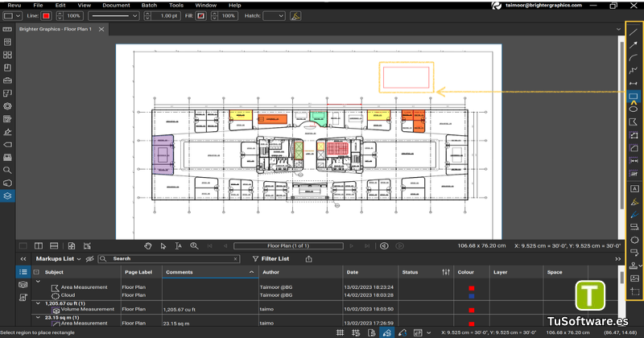Select the Cloud tool in right toolbar
The image size is (644, 338).
(x=634, y=240)
